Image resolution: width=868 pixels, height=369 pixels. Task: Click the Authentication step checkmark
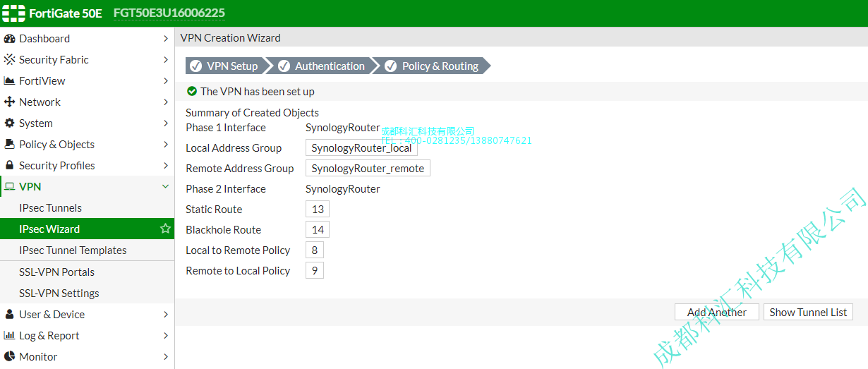(x=284, y=66)
